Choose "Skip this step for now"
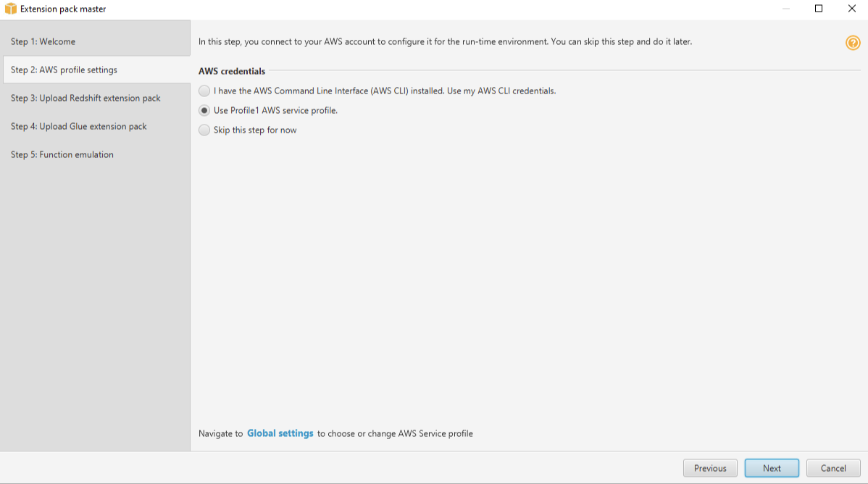The image size is (868, 484). [x=205, y=130]
